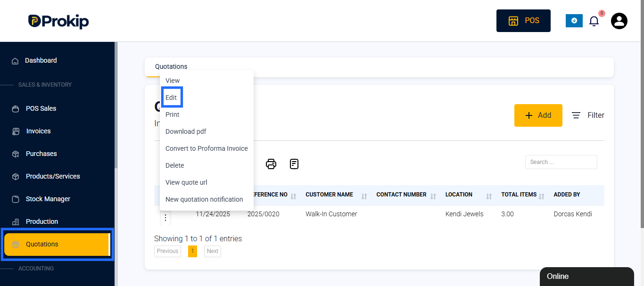The height and width of the screenshot is (286, 644).
Task: Click the Products/Services cube icon
Action: [16, 177]
